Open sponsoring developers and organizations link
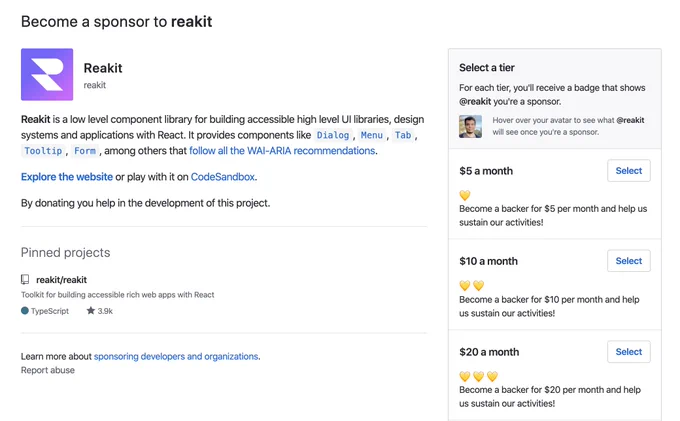Image resolution: width=680 pixels, height=421 pixels. 176,356
